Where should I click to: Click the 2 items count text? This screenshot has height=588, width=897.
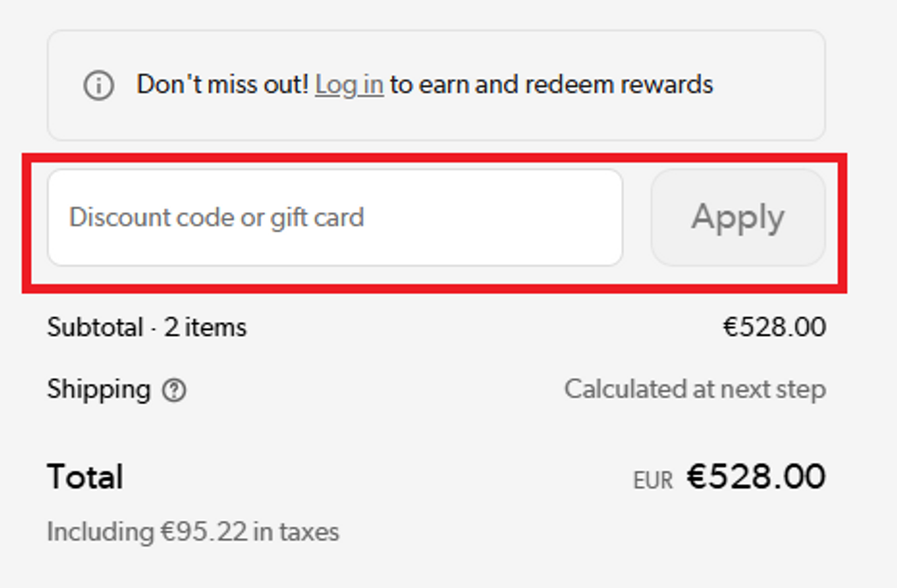tap(205, 327)
